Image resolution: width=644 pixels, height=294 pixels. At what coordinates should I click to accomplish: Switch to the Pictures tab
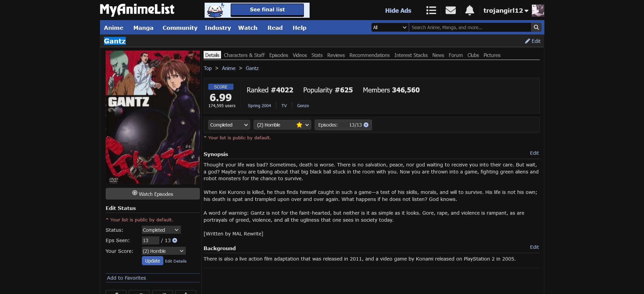(x=492, y=55)
